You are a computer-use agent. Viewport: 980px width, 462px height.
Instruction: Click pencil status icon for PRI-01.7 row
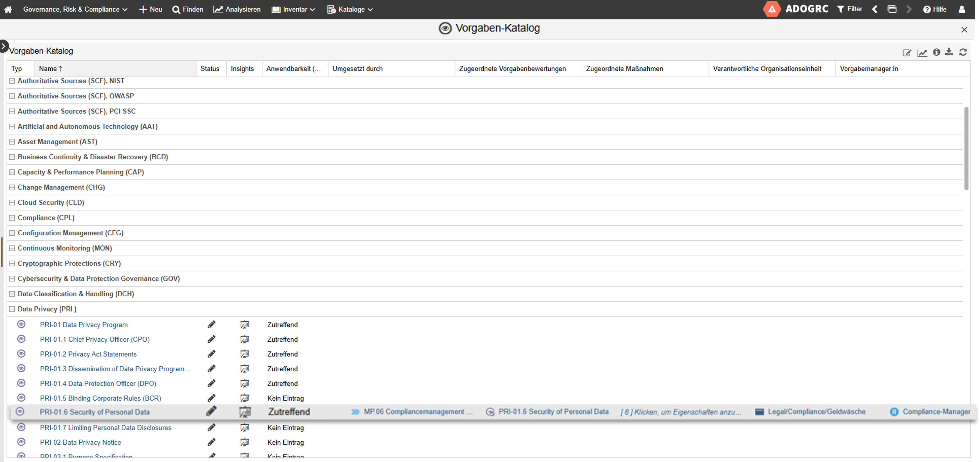pyautogui.click(x=211, y=427)
